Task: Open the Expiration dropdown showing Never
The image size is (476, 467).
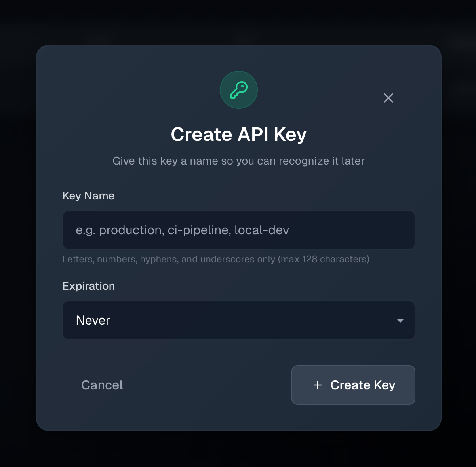Action: click(238, 321)
